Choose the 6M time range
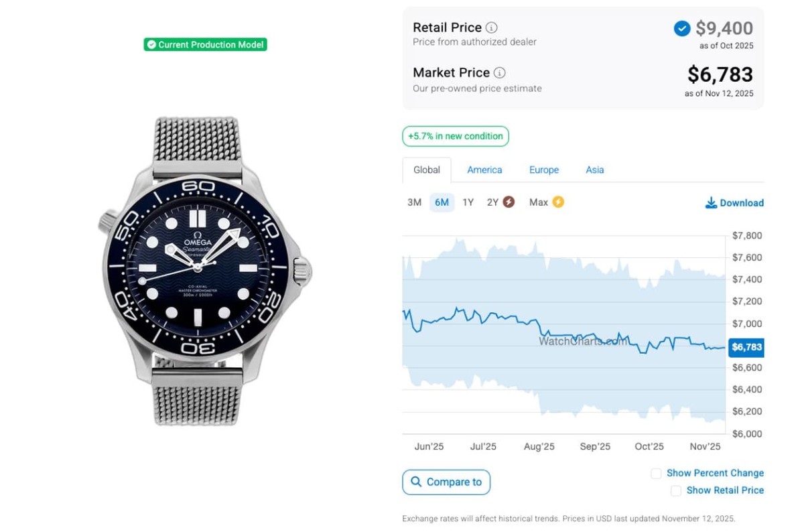 coord(442,202)
